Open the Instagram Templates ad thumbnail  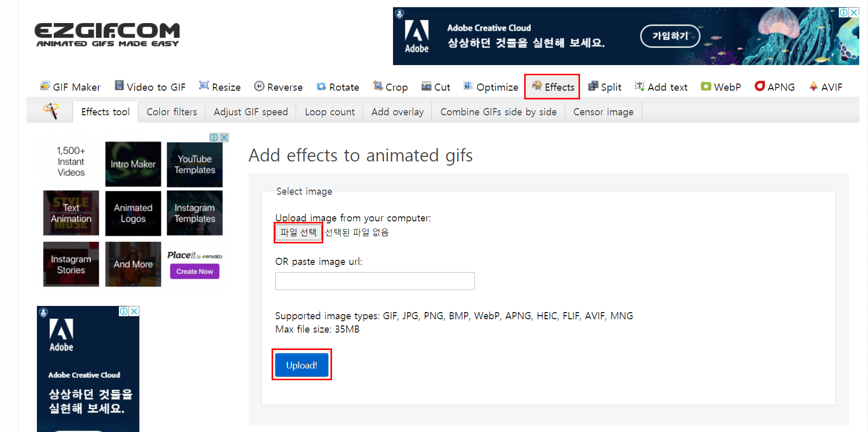(x=195, y=213)
